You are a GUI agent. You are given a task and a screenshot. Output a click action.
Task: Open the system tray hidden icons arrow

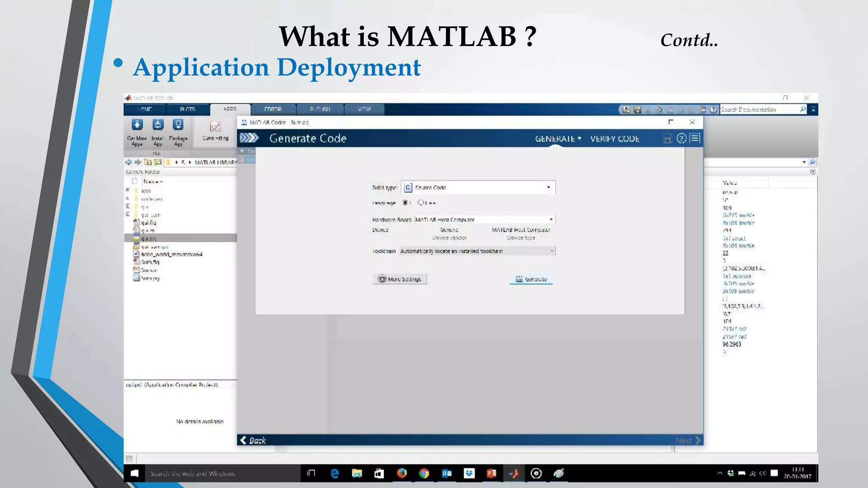click(x=719, y=473)
